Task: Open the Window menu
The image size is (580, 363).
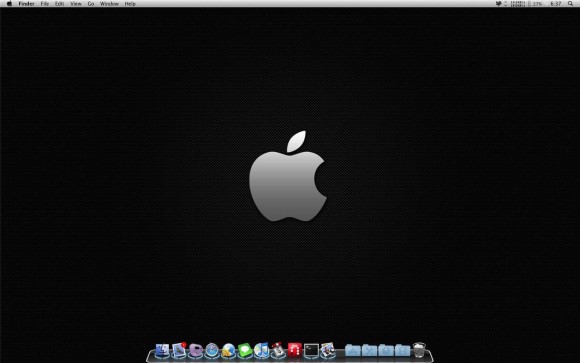Action: click(x=109, y=4)
